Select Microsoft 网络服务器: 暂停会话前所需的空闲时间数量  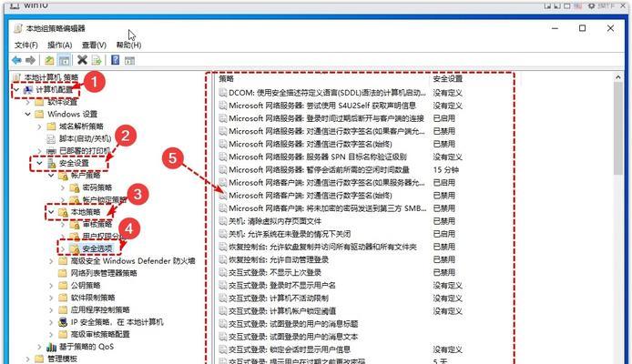point(320,169)
